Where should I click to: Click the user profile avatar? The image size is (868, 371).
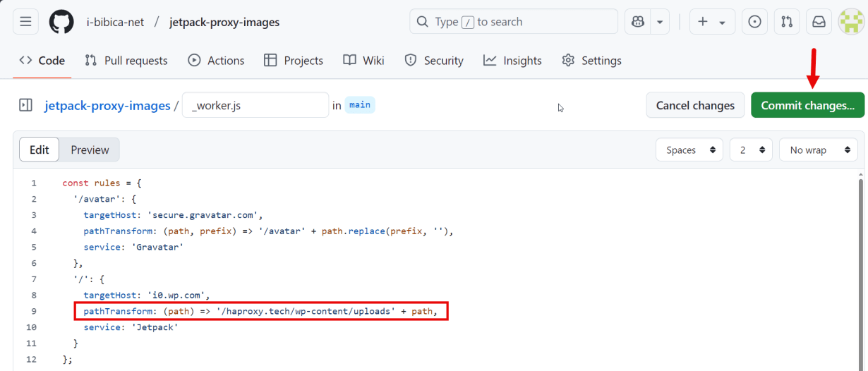850,22
